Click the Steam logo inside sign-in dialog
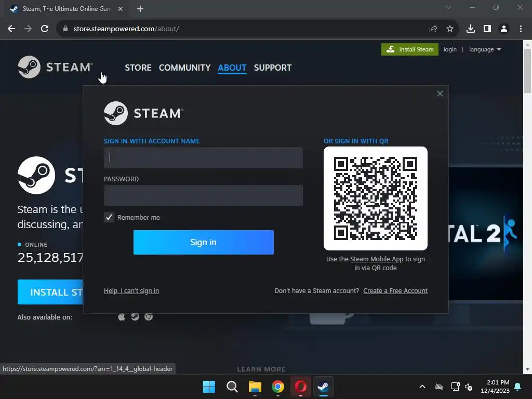The image size is (532, 399). [x=143, y=113]
